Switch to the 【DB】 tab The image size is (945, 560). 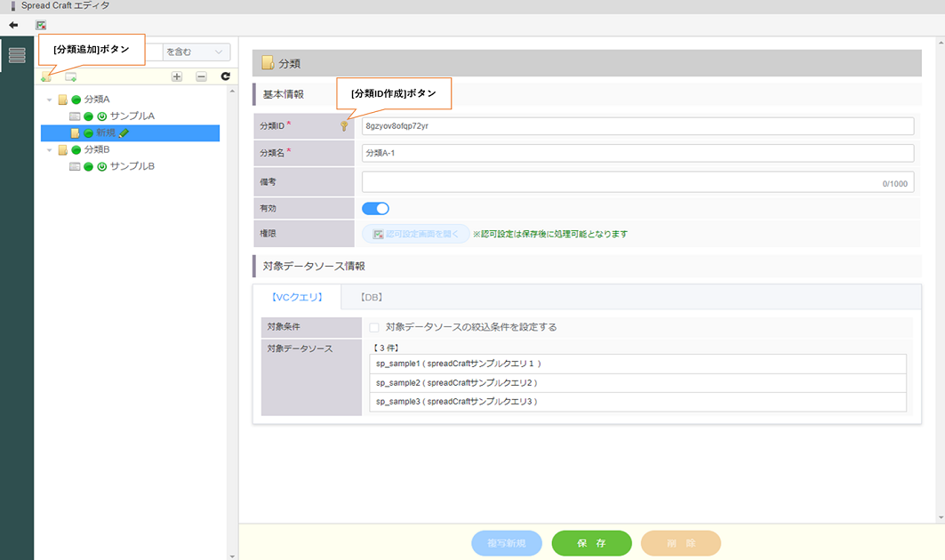pyautogui.click(x=372, y=297)
